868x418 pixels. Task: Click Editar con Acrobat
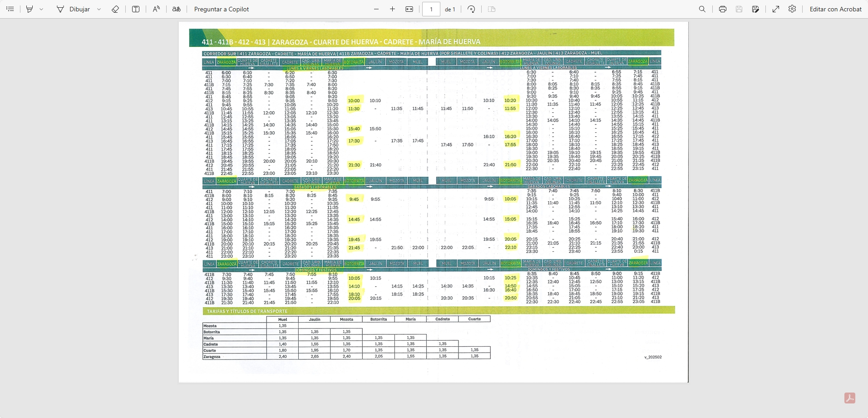pos(835,9)
